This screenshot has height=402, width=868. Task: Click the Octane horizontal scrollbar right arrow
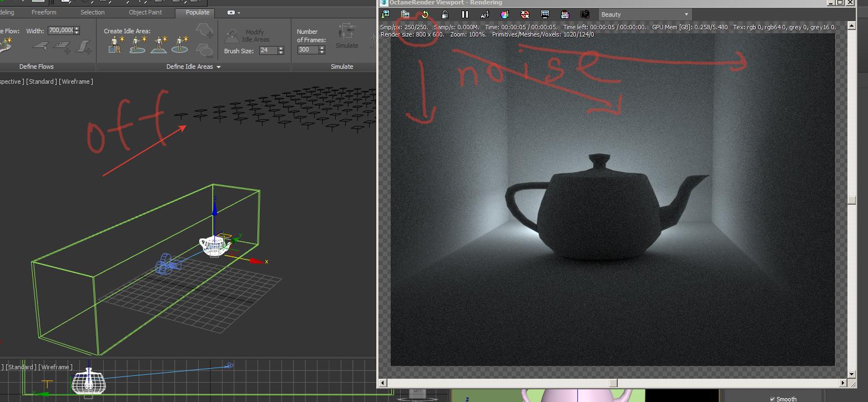844,383
